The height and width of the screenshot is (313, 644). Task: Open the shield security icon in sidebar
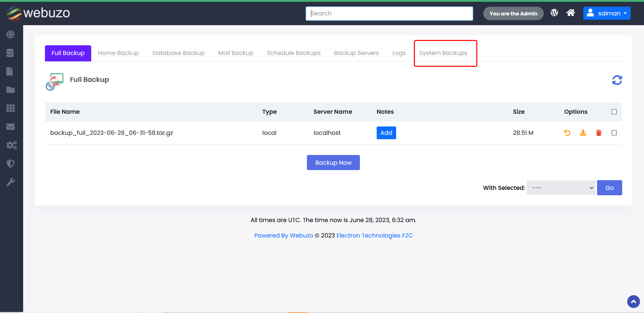click(x=10, y=164)
